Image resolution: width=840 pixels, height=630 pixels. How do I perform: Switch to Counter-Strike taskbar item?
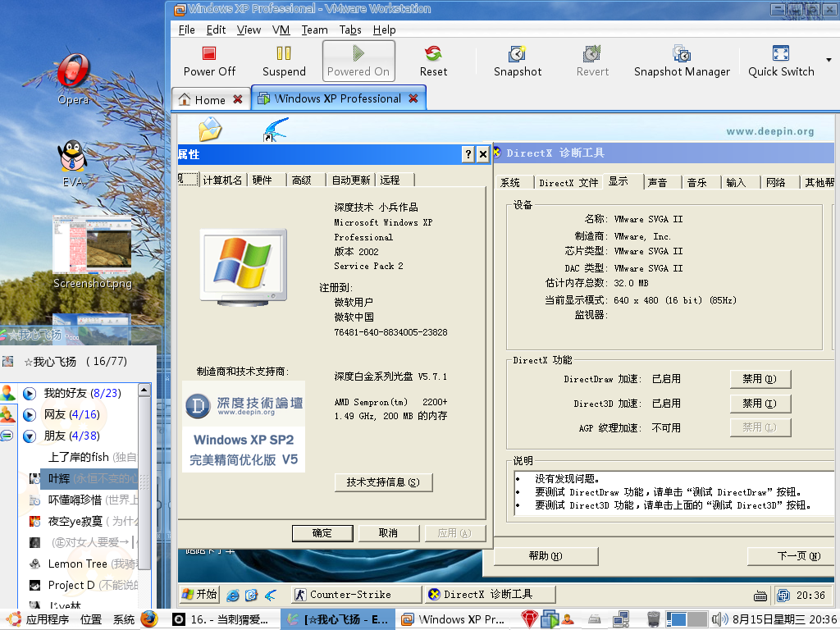pyautogui.click(x=356, y=595)
